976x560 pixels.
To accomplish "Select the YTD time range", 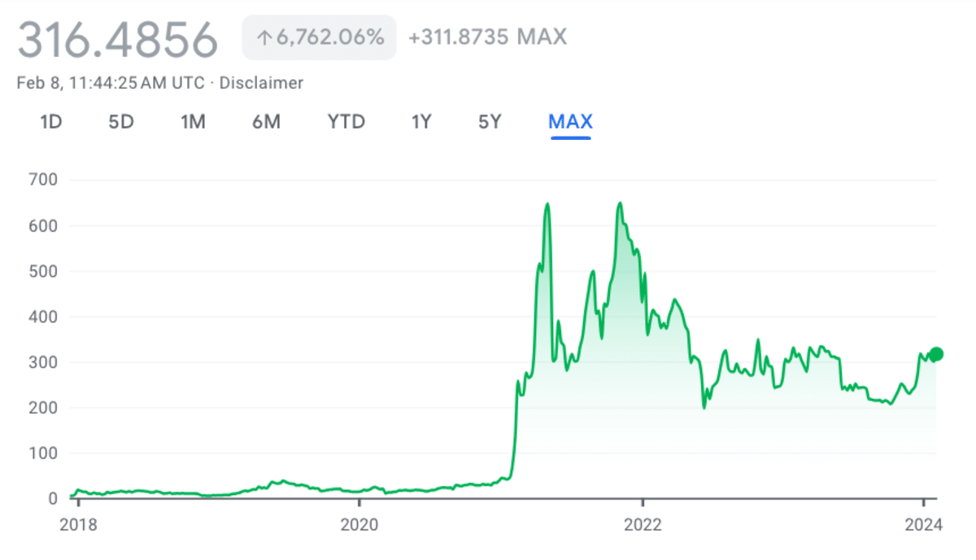I will click(x=346, y=122).
